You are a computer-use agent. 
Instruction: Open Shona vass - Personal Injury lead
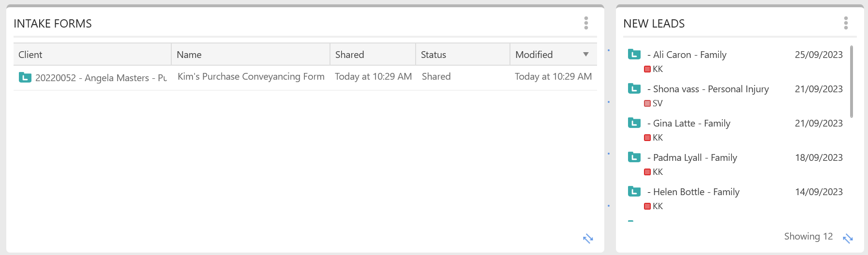coord(711,89)
